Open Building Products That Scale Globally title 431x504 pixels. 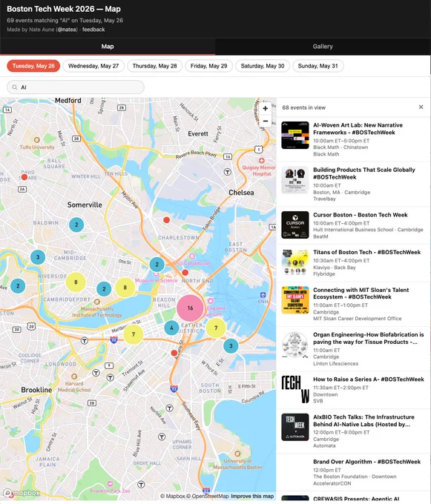[x=364, y=173]
